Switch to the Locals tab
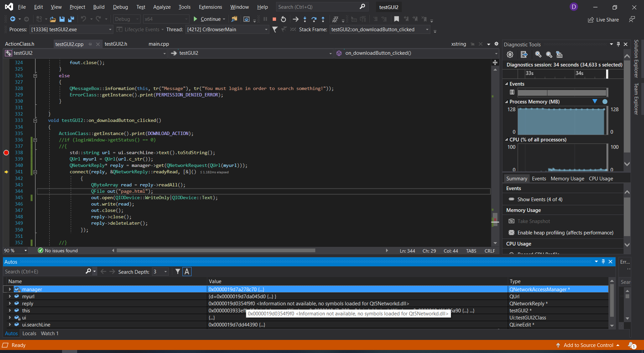Screen dimensions: 644x353 pos(29,334)
